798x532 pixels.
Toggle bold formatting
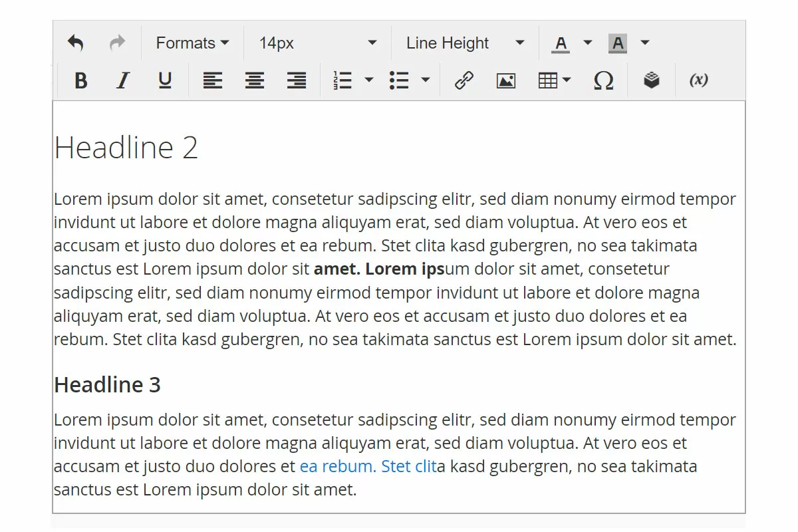click(x=80, y=80)
